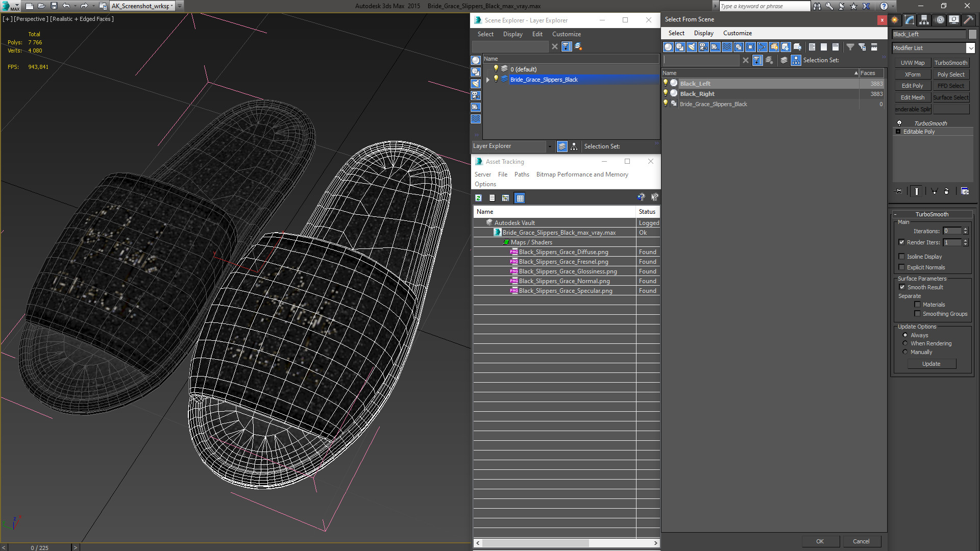Viewport: 980px width, 551px height.
Task: Toggle Display Shapes filter in Select From Scene
Action: click(x=680, y=47)
